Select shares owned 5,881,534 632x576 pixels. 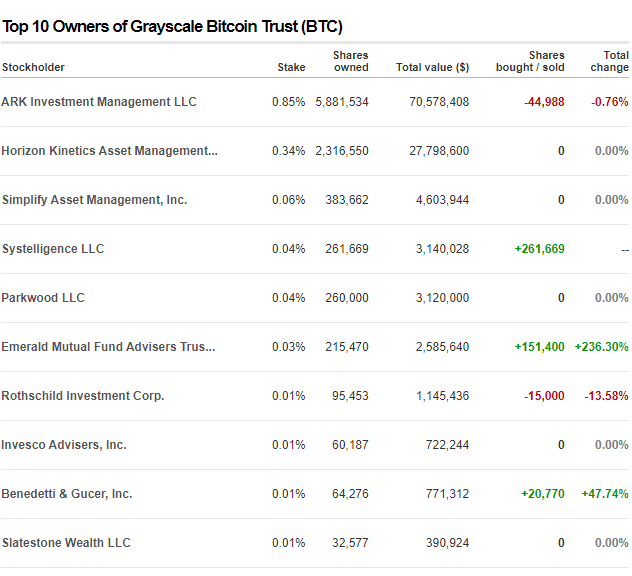[342, 102]
